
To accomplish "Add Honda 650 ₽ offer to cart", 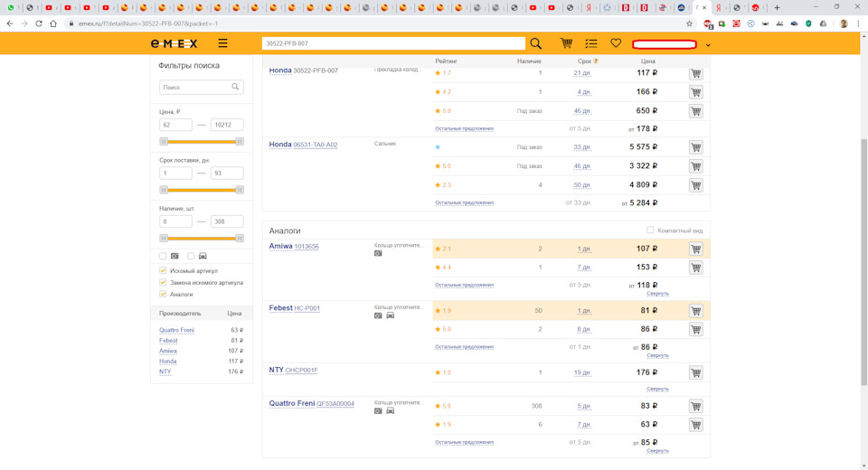I will pos(696,110).
